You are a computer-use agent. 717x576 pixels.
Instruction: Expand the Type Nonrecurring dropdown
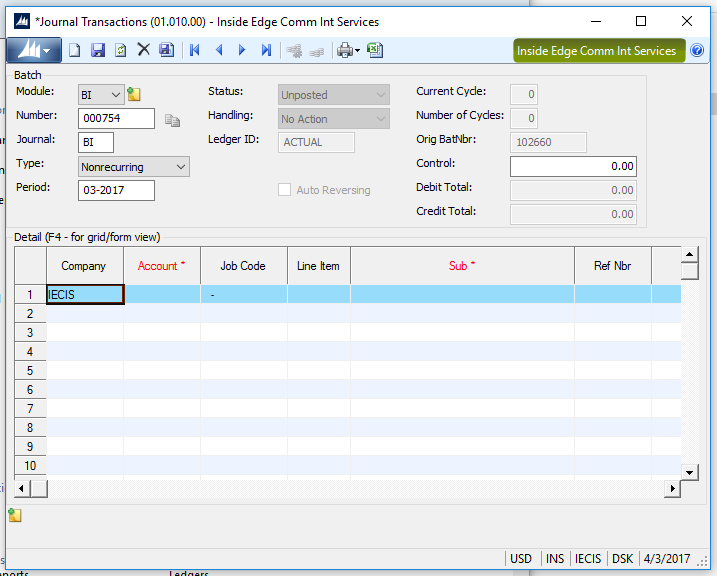(180, 167)
